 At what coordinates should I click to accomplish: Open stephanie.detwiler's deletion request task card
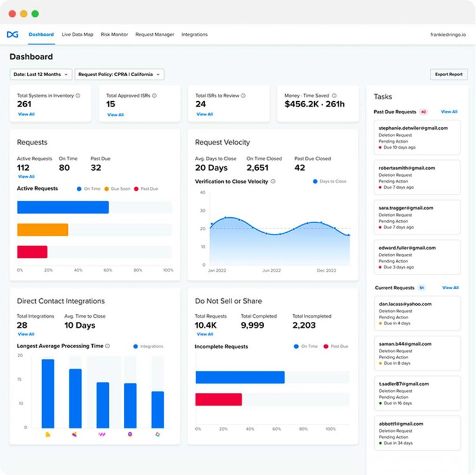point(416,137)
